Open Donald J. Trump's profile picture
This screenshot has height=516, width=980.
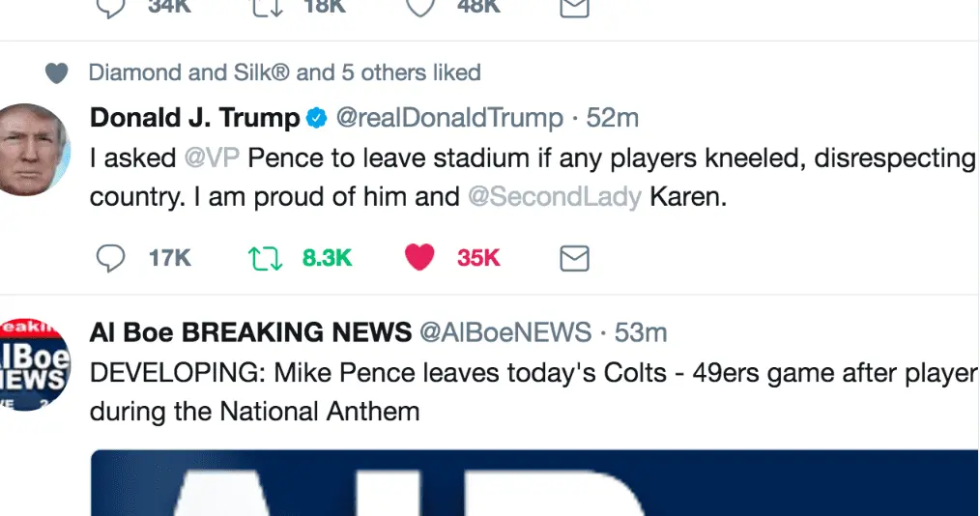pyautogui.click(x=32, y=149)
